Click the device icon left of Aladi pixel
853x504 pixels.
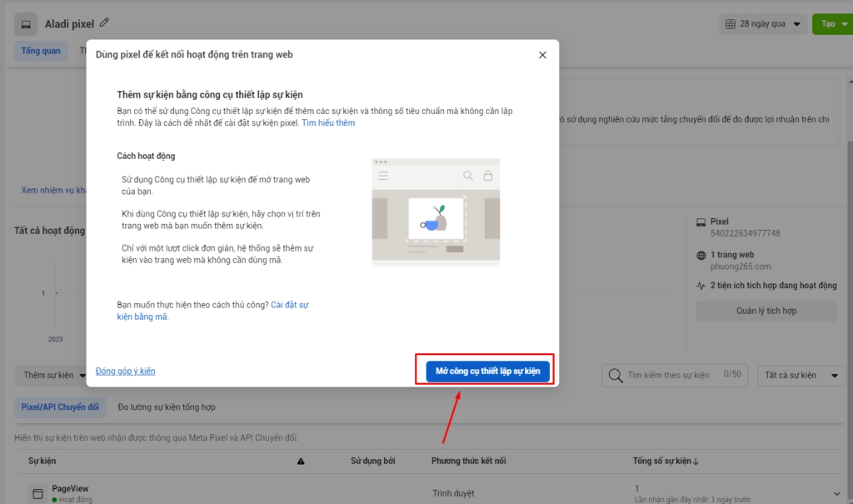coord(26,24)
